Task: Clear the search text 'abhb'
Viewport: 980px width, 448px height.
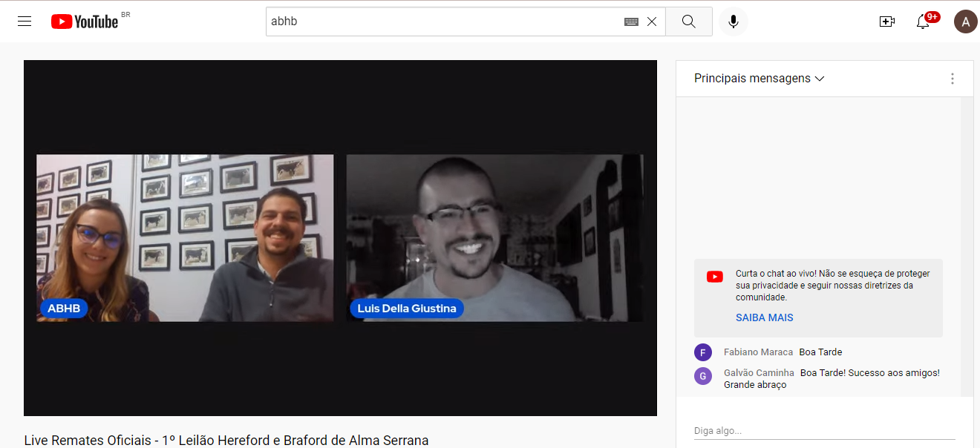Action: (652, 22)
